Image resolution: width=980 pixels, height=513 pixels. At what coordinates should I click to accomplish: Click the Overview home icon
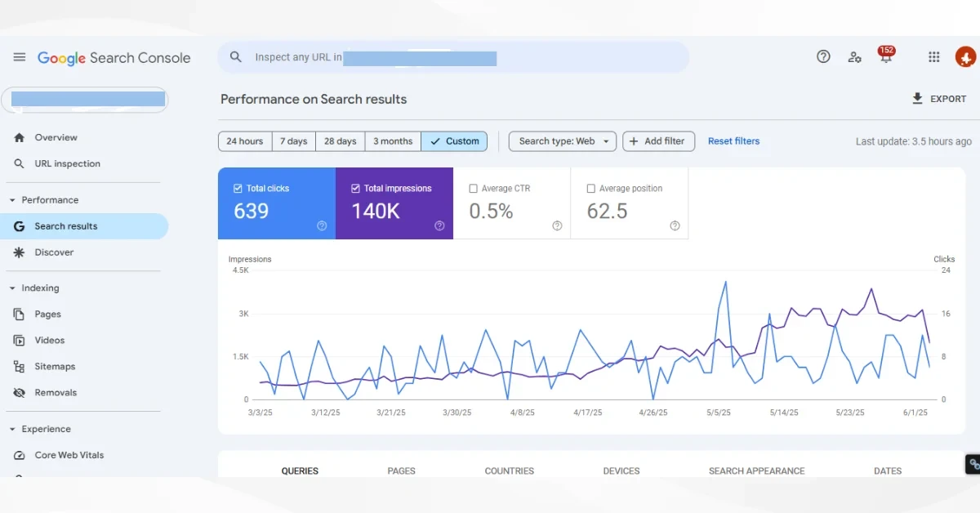coord(19,137)
